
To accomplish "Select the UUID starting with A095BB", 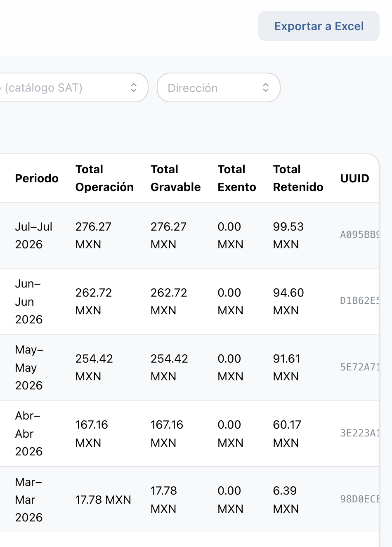I will click(x=359, y=235).
